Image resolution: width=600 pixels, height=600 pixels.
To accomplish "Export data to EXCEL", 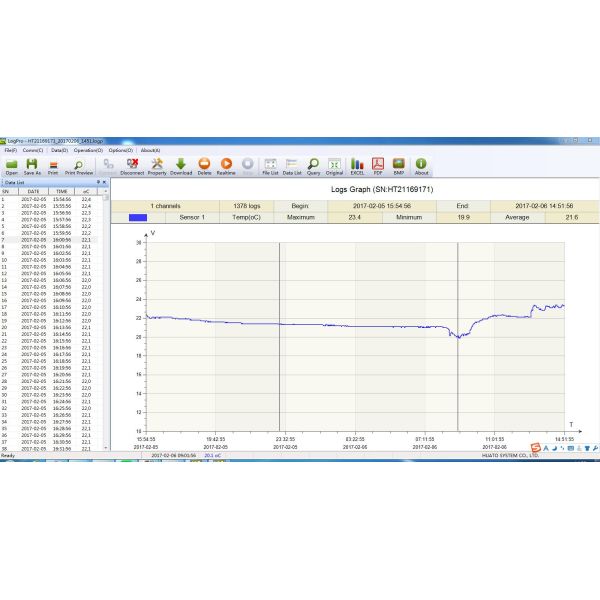I will [x=357, y=164].
